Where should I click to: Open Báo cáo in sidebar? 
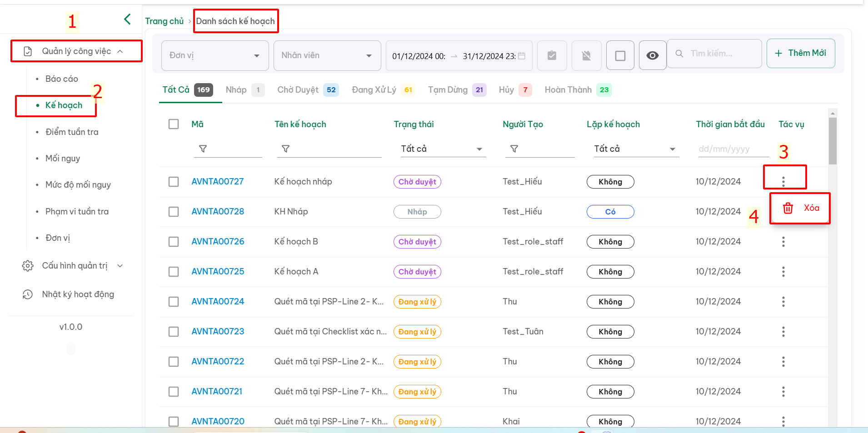[x=62, y=79]
